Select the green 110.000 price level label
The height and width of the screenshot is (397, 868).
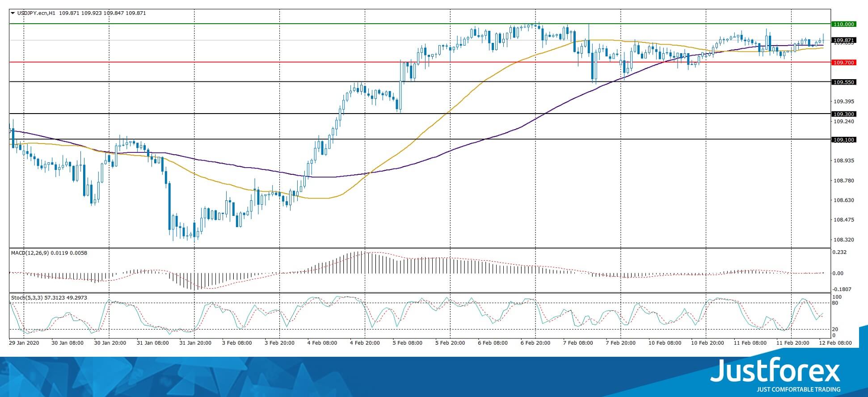(843, 24)
